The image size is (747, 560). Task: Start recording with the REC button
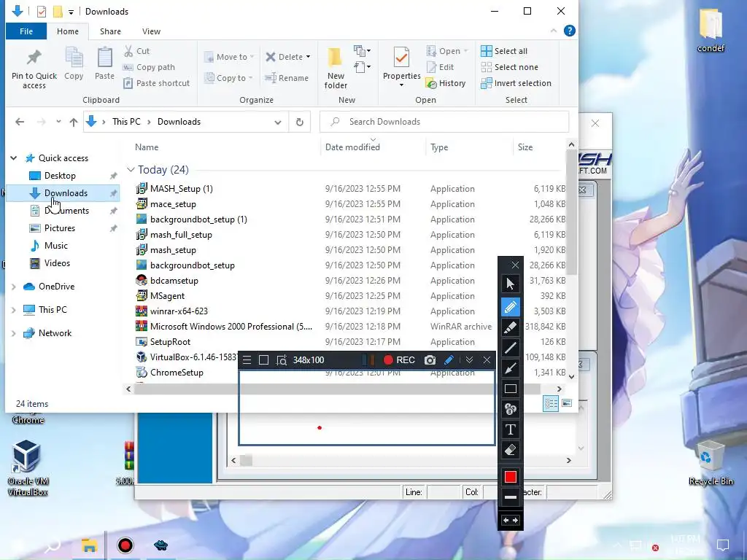point(399,360)
